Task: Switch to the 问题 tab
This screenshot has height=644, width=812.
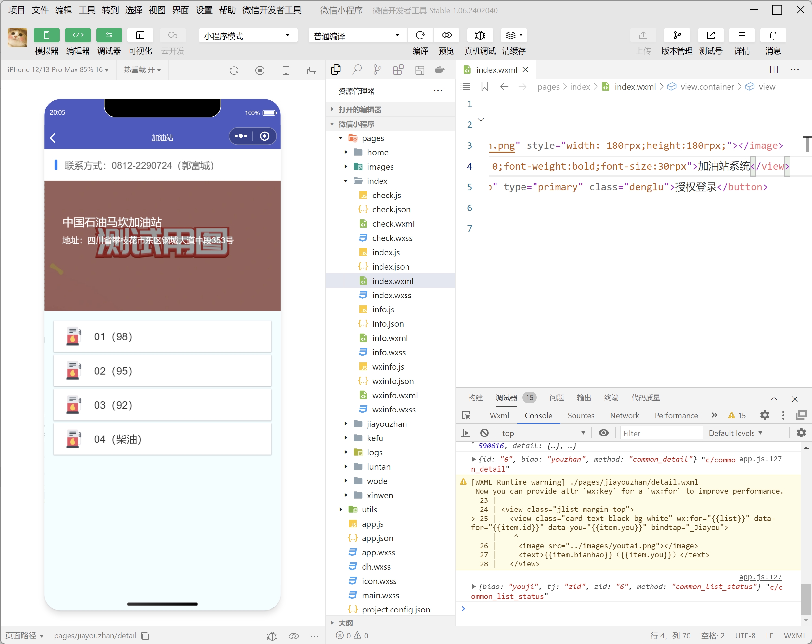Action: (556, 398)
